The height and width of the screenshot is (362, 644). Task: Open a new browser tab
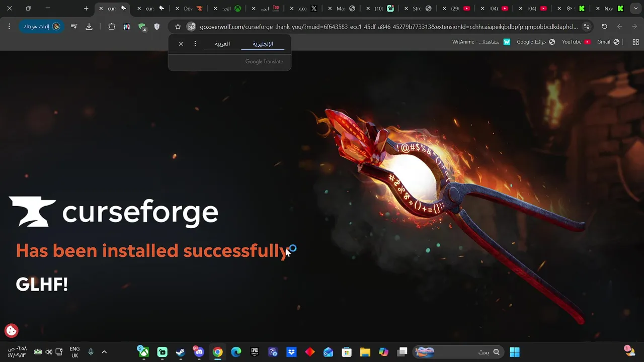click(x=86, y=9)
